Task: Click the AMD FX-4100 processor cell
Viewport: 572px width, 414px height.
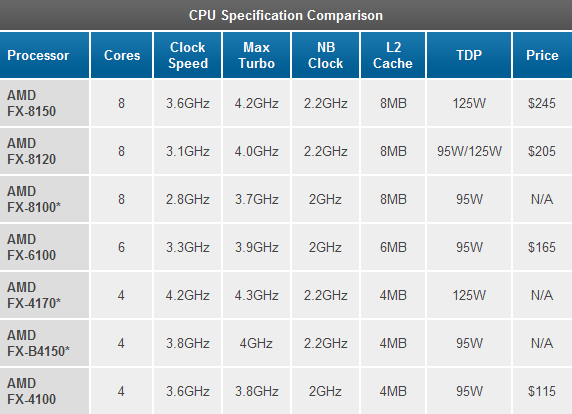Action: click(x=44, y=391)
